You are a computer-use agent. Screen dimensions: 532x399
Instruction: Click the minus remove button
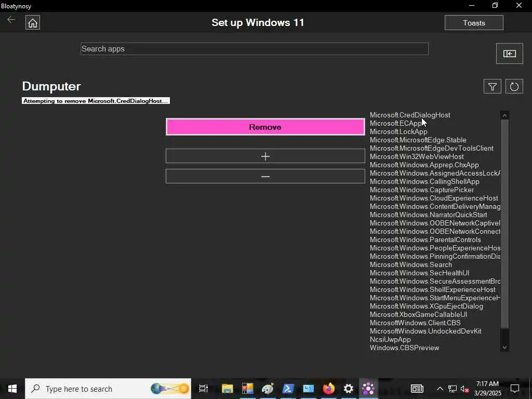[265, 177]
